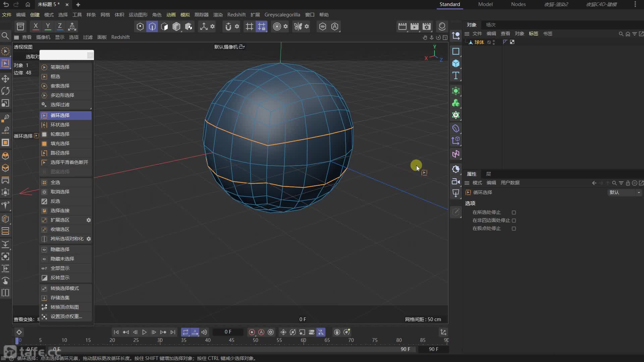This screenshot has height=362, width=644.
Task: Click the search magnifier icon at top left
Action: 5,36
